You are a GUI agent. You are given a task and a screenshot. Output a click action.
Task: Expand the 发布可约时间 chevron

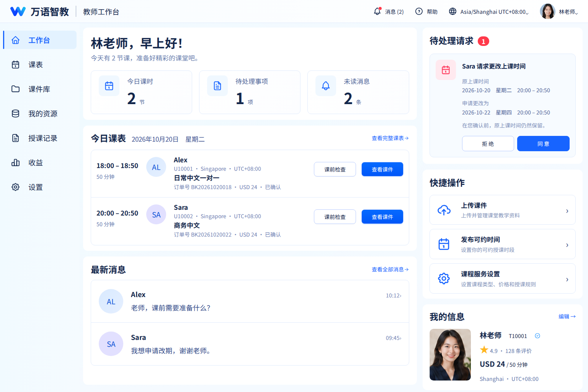(567, 245)
